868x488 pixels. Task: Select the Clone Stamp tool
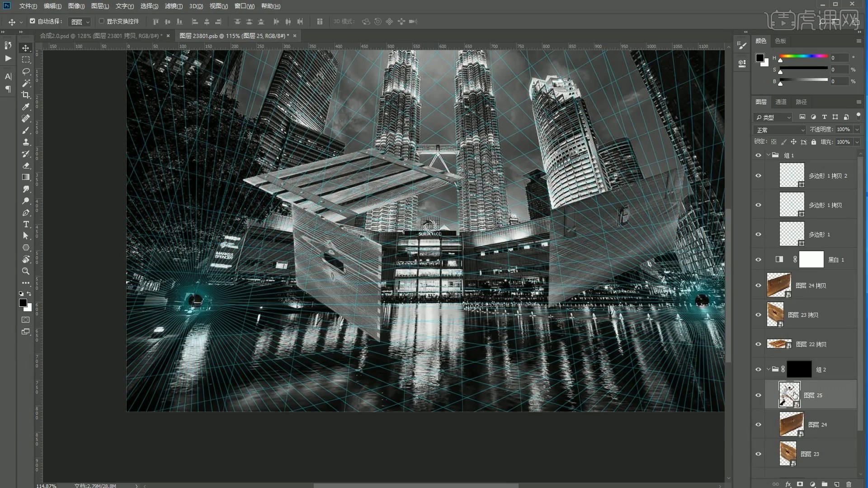[26, 142]
